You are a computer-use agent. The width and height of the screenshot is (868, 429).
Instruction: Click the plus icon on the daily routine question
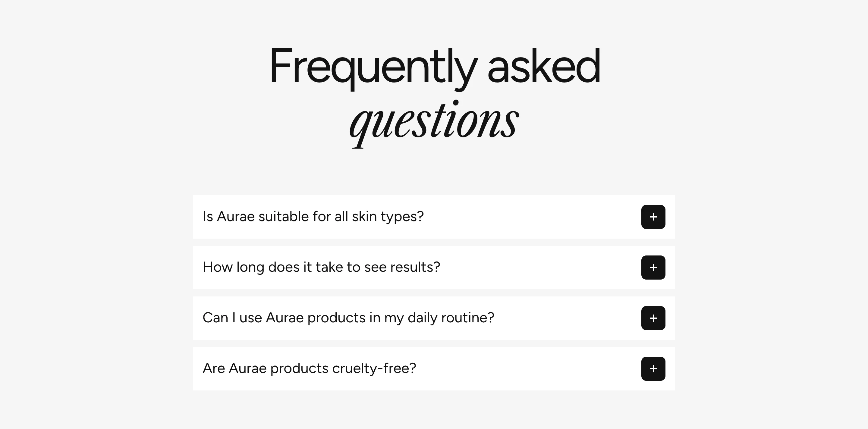[653, 318]
